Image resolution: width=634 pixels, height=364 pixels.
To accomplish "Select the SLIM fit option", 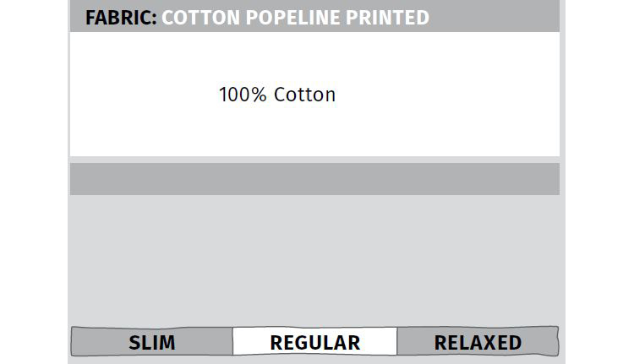I will [x=151, y=342].
